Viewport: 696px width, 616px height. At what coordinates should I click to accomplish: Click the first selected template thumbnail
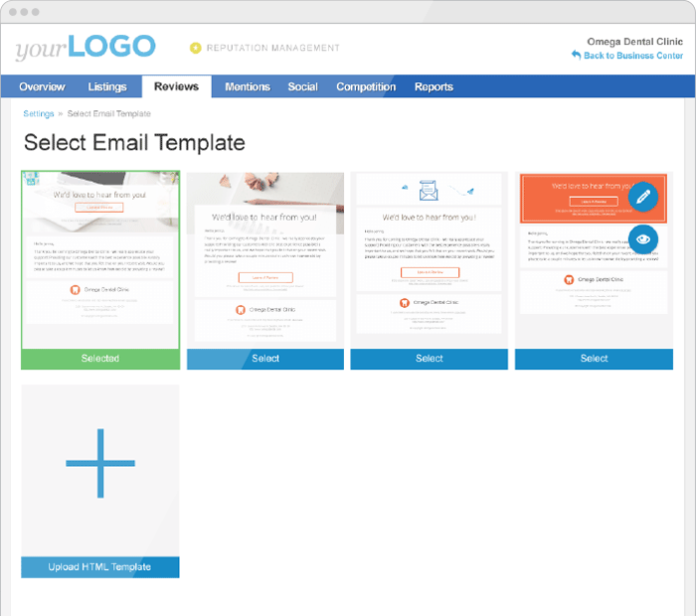(x=100, y=260)
